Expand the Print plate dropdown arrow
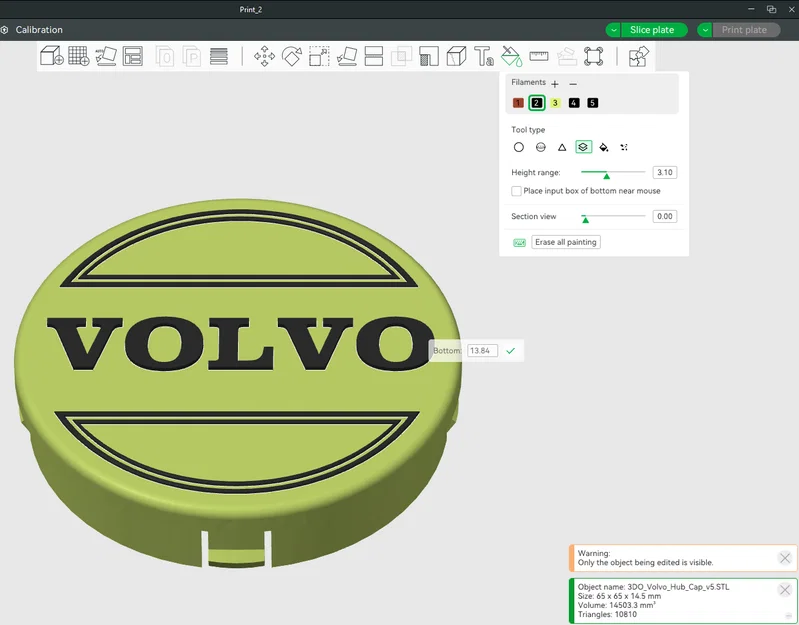 705,30
